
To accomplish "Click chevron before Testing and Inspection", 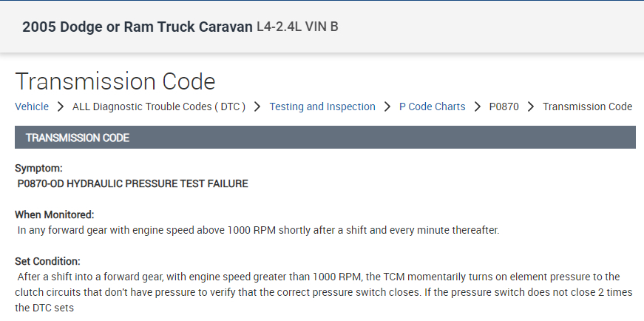I will coord(257,107).
